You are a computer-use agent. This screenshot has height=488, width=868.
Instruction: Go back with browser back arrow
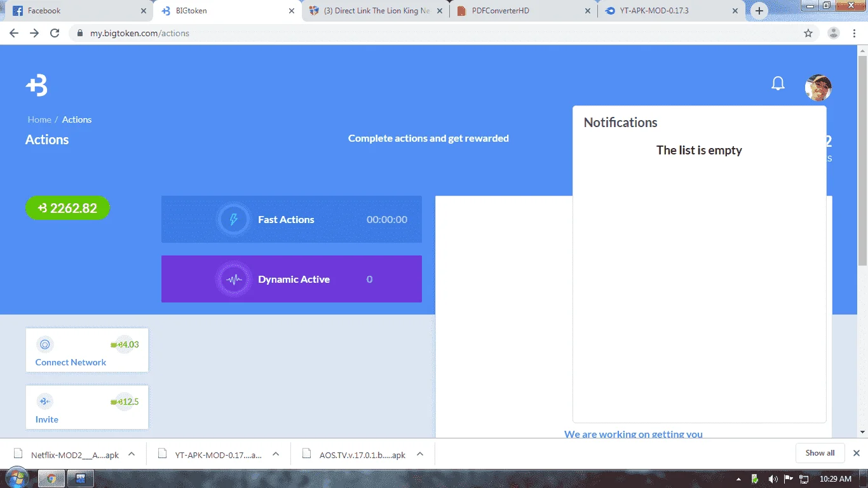[13, 33]
